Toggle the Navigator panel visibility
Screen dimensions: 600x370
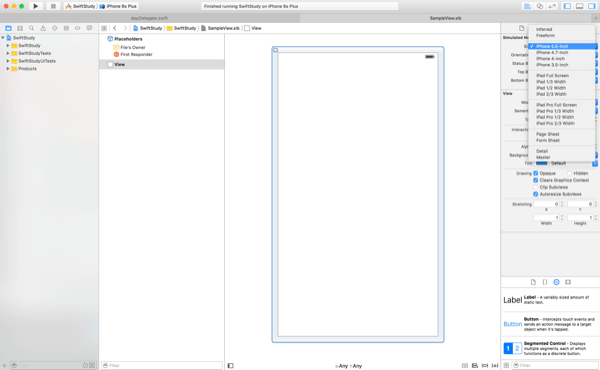pos(567,6)
